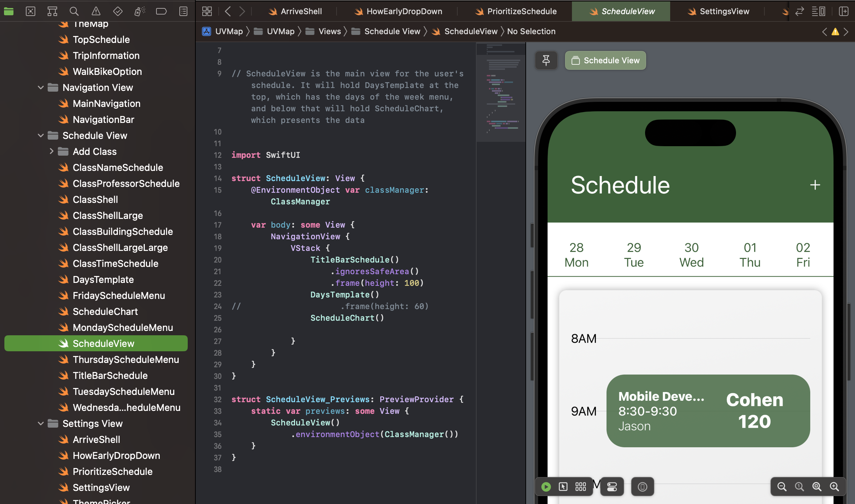
Task: Open the Report navigator
Action: pos(183,11)
